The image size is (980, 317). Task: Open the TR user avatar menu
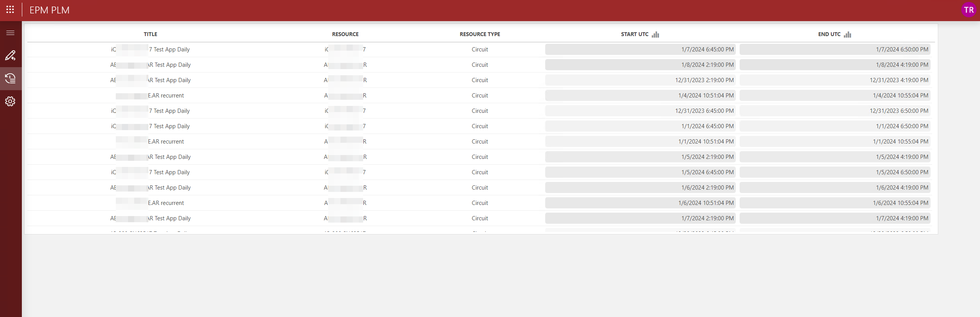pos(968,10)
